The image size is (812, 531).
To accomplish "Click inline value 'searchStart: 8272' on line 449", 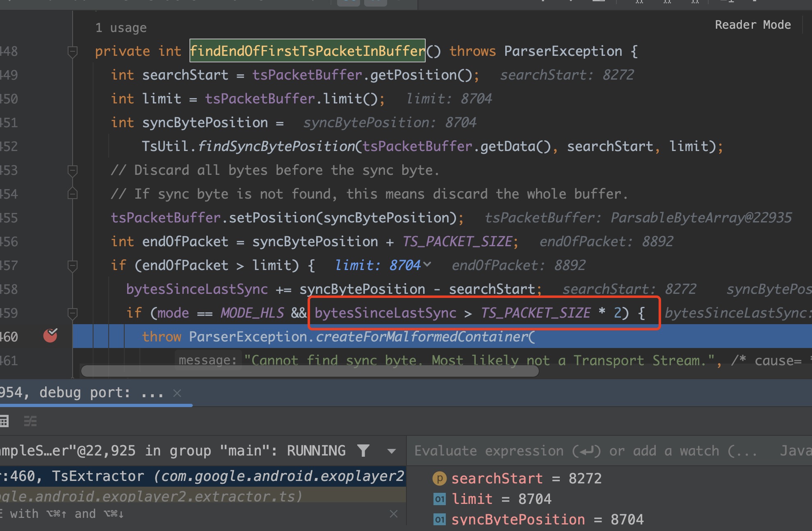I will [x=567, y=75].
